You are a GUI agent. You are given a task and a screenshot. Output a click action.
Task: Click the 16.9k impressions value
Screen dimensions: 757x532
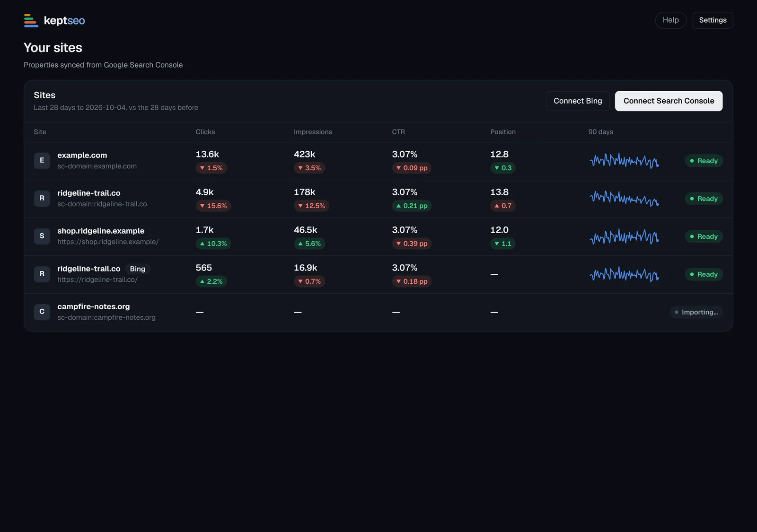tap(306, 268)
